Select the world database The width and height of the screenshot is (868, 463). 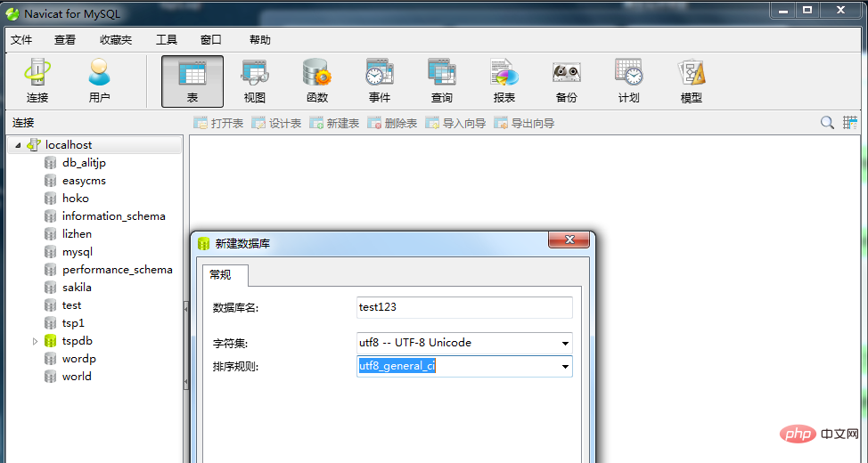tap(77, 376)
